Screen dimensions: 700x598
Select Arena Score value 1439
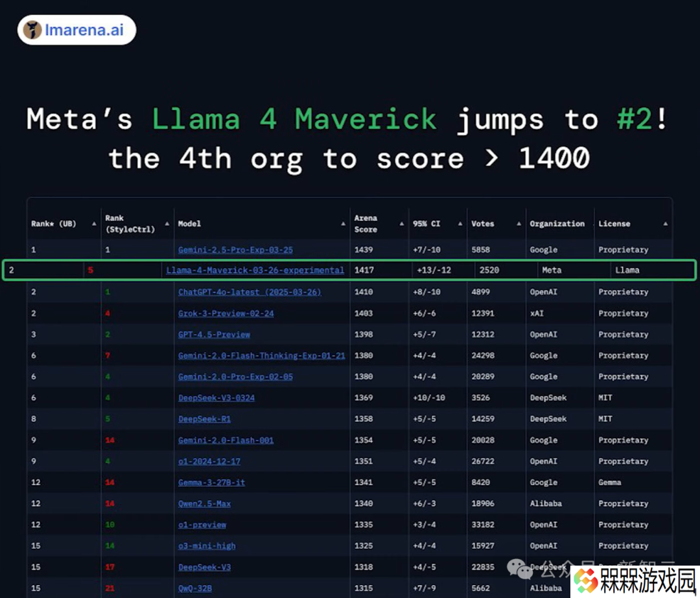364,250
